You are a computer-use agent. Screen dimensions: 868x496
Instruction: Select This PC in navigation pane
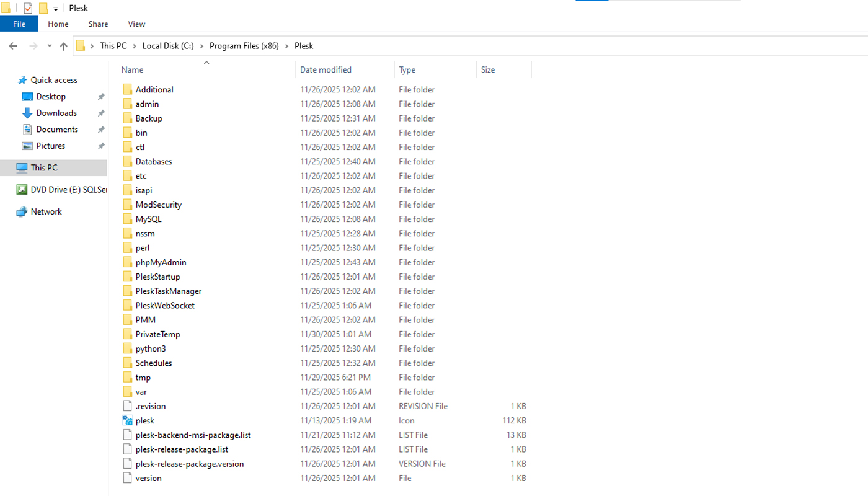44,167
